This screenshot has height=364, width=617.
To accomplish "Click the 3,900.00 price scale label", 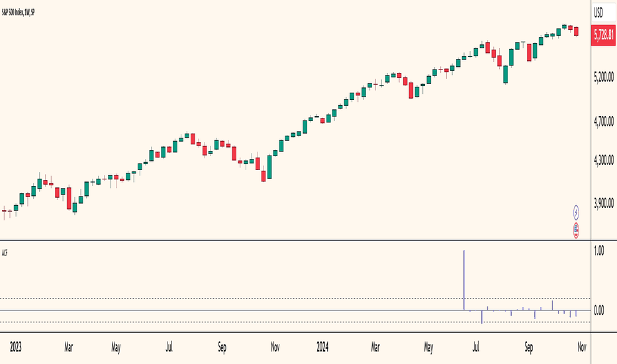I will (x=604, y=203).
